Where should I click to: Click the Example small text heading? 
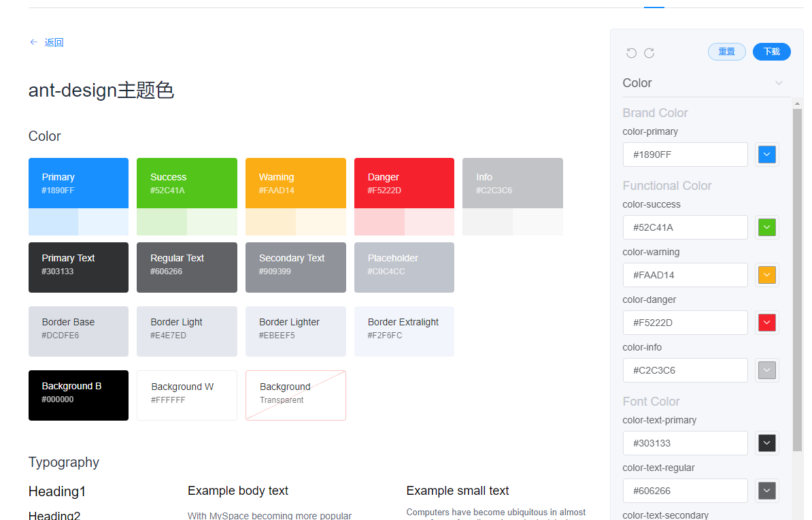457,491
